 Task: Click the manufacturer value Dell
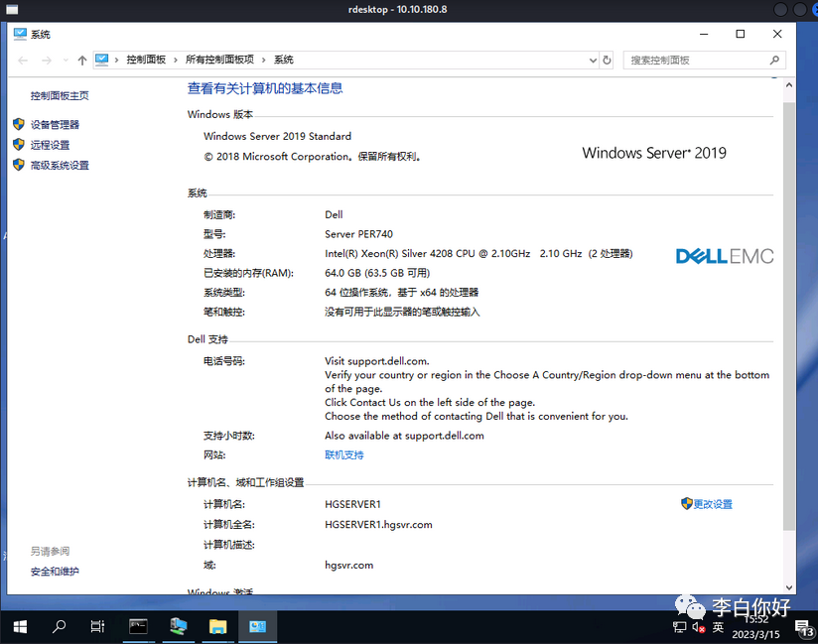(x=334, y=214)
